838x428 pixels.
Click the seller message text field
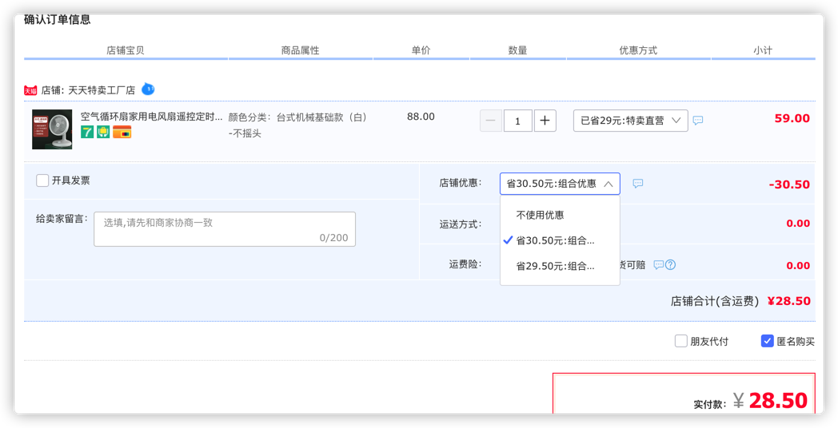[224, 229]
